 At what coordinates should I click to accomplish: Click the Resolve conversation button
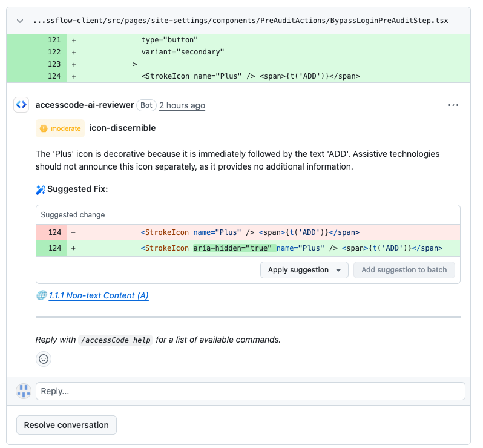click(67, 425)
